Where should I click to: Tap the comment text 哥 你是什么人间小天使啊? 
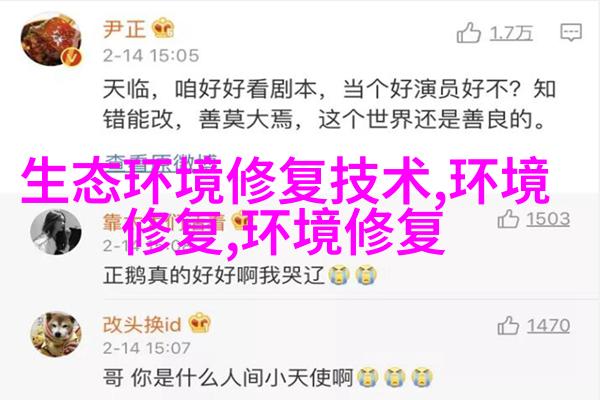tap(228, 378)
